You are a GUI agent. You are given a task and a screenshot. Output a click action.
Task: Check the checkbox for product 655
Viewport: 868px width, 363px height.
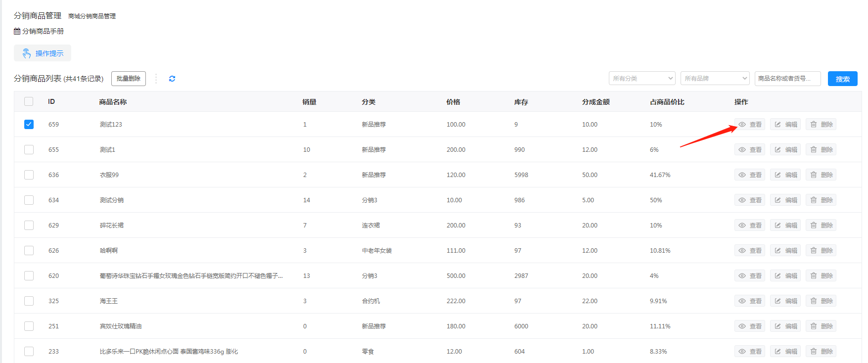(x=29, y=149)
